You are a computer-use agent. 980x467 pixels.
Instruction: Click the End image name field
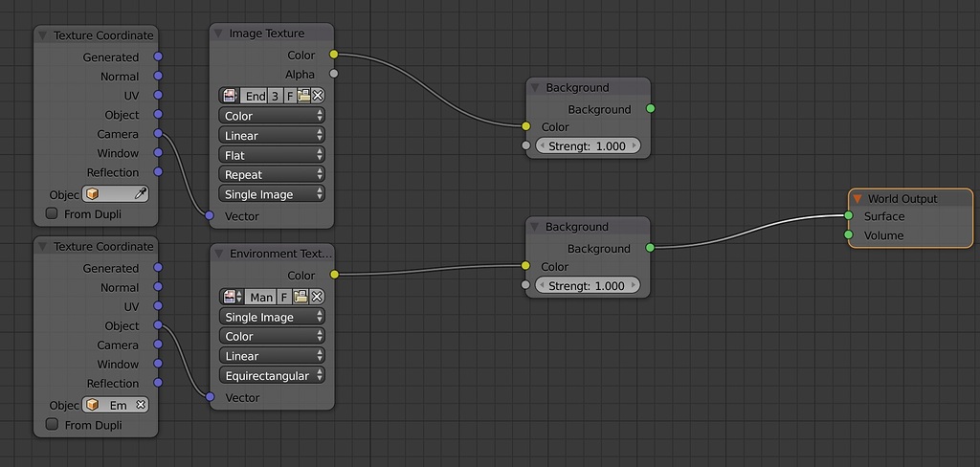pyautogui.click(x=255, y=96)
